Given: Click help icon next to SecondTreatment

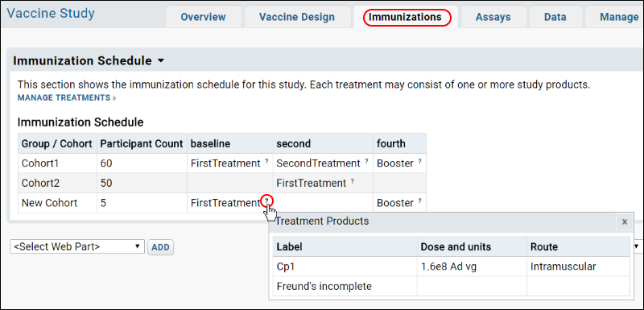Looking at the screenshot, I should pyautogui.click(x=366, y=161).
